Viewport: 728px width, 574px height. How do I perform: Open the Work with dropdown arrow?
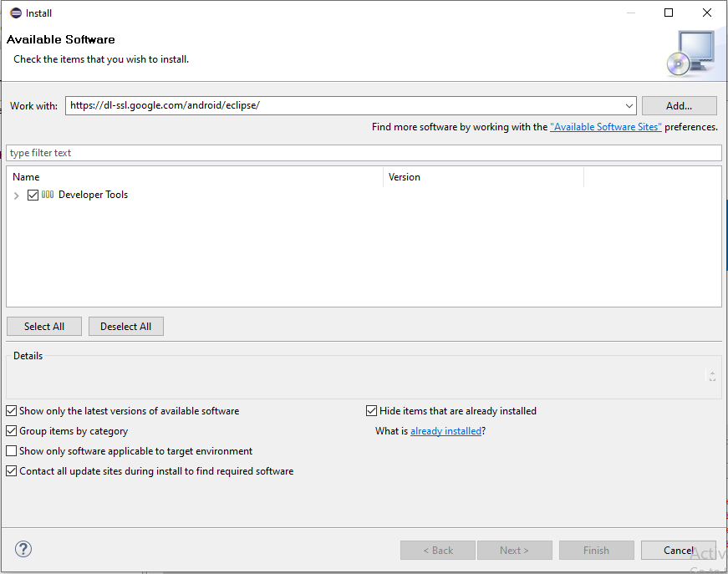coord(629,106)
